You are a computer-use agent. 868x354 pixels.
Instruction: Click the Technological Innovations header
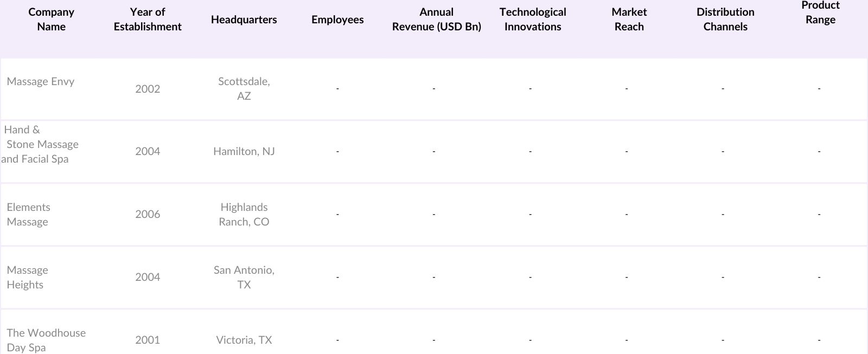point(532,20)
